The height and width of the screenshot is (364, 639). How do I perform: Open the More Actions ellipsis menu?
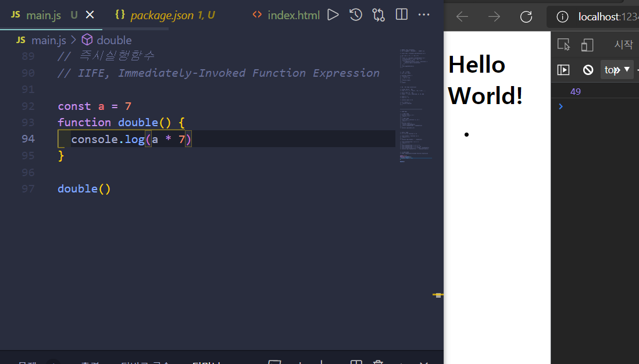[424, 15]
